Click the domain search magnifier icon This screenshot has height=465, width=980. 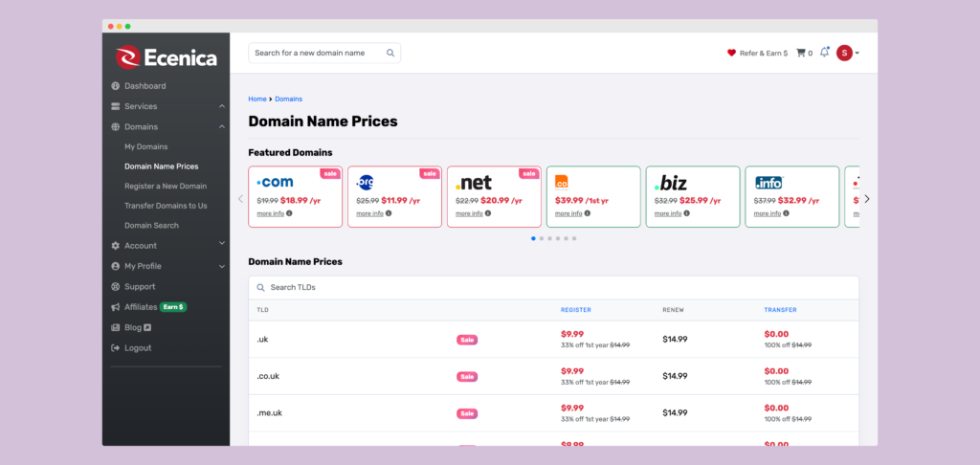[x=390, y=54]
